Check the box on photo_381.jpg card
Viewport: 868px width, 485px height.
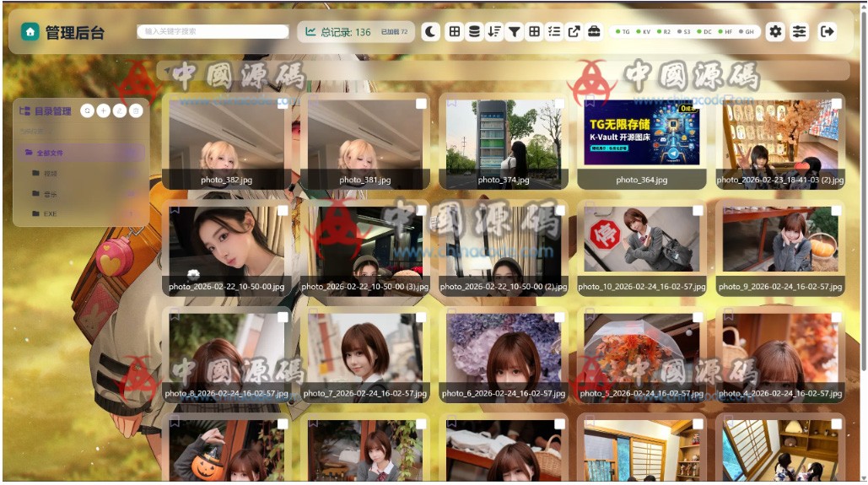(x=421, y=104)
